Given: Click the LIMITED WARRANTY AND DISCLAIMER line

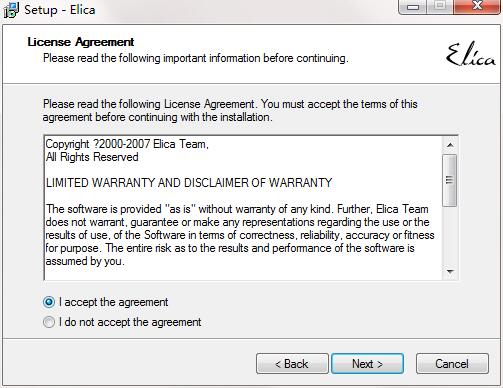Looking at the screenshot, I should [189, 183].
